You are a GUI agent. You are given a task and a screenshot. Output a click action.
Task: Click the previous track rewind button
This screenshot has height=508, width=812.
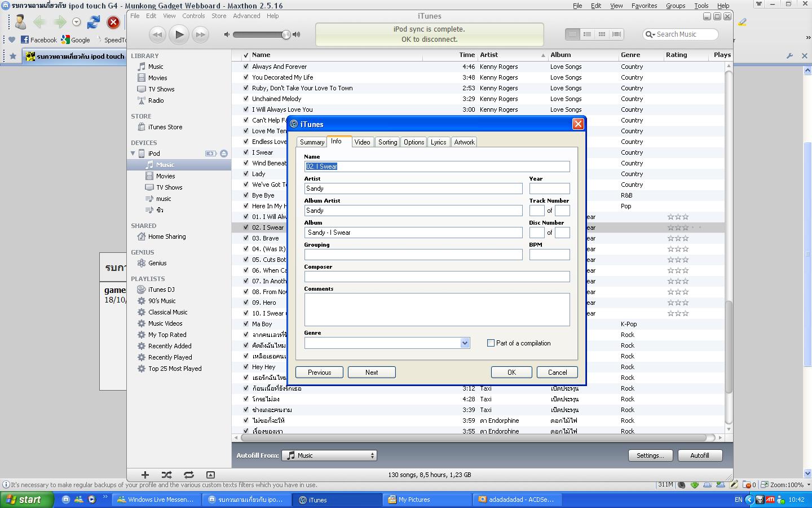pos(157,34)
